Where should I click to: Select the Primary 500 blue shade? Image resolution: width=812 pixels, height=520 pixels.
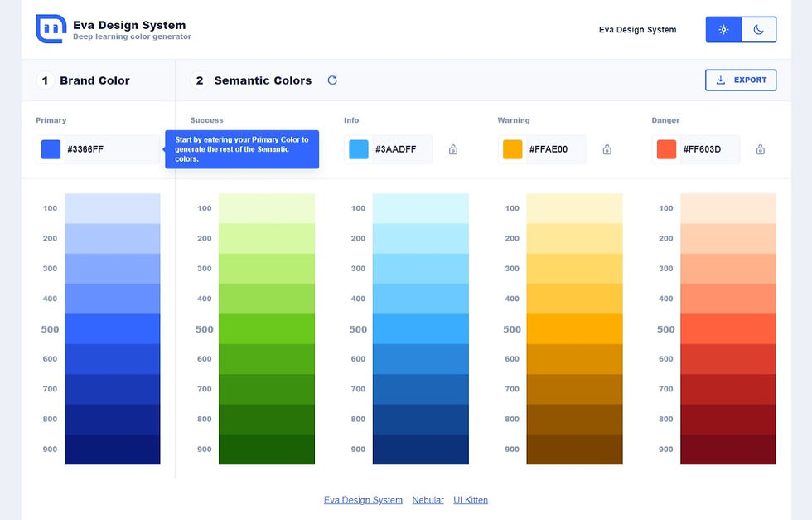(x=113, y=328)
